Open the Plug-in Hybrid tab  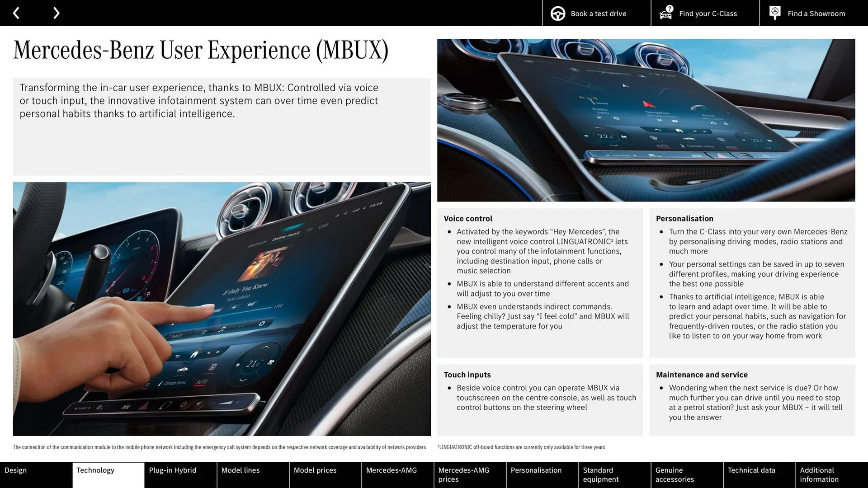[180, 475]
